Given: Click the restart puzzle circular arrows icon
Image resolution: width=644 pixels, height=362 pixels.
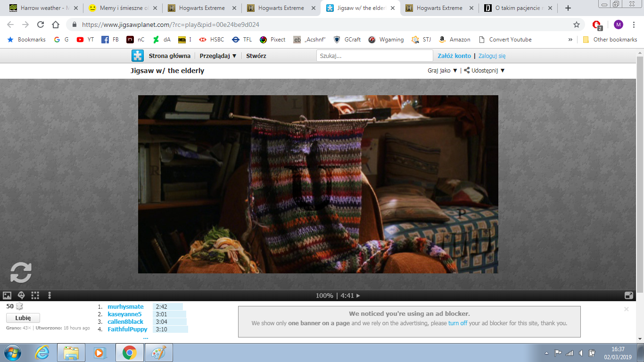Looking at the screenshot, I should 21,272.
